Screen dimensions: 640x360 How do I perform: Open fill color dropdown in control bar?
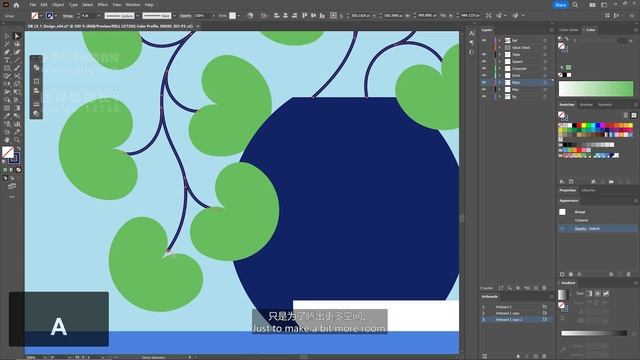click(41, 16)
